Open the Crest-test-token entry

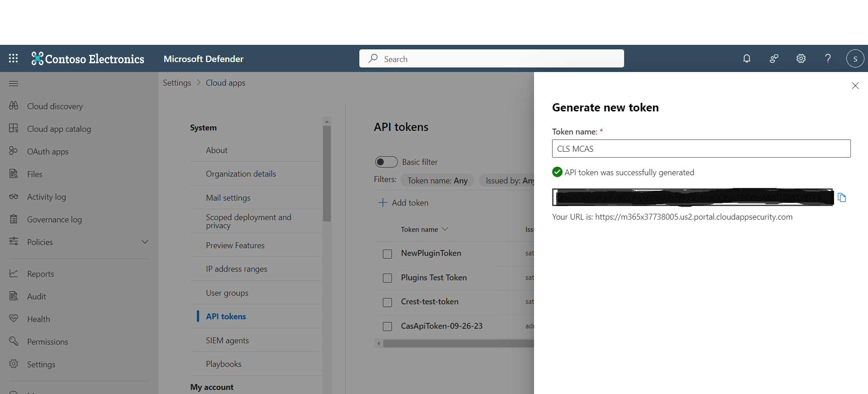tap(429, 302)
